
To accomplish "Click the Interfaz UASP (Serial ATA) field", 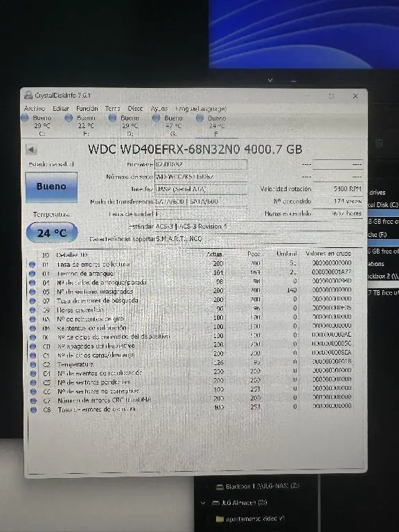I will pos(201,189).
